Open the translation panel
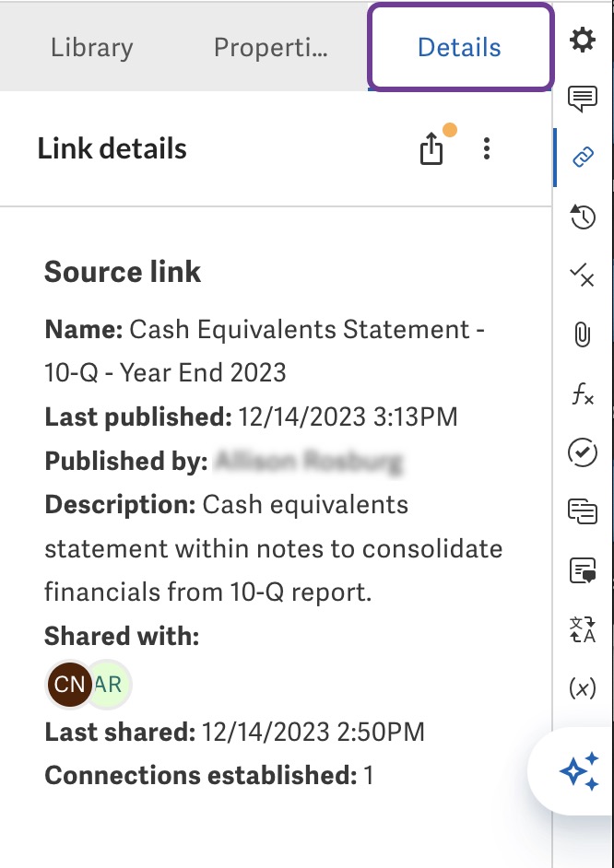This screenshot has height=868, width=614. click(583, 628)
